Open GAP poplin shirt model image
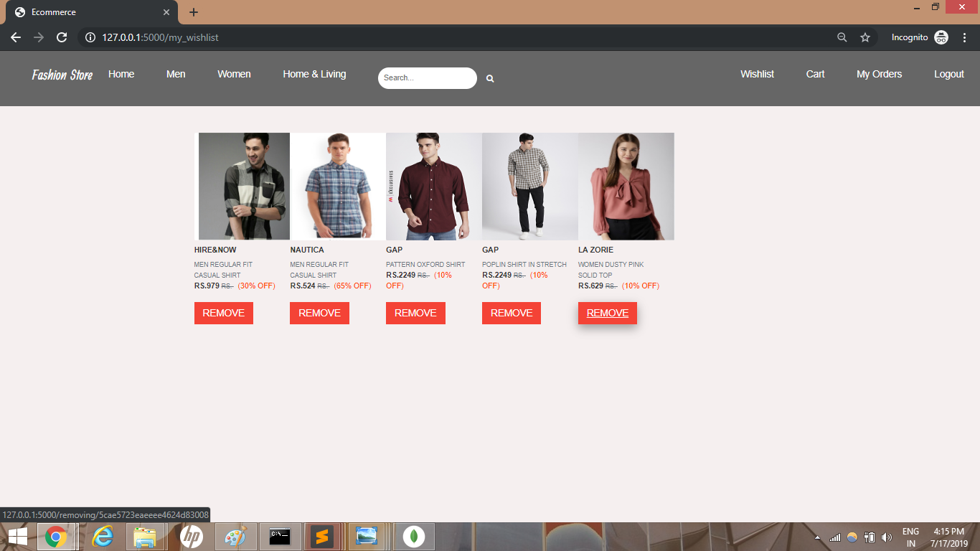Image resolution: width=980 pixels, height=551 pixels. (x=530, y=187)
